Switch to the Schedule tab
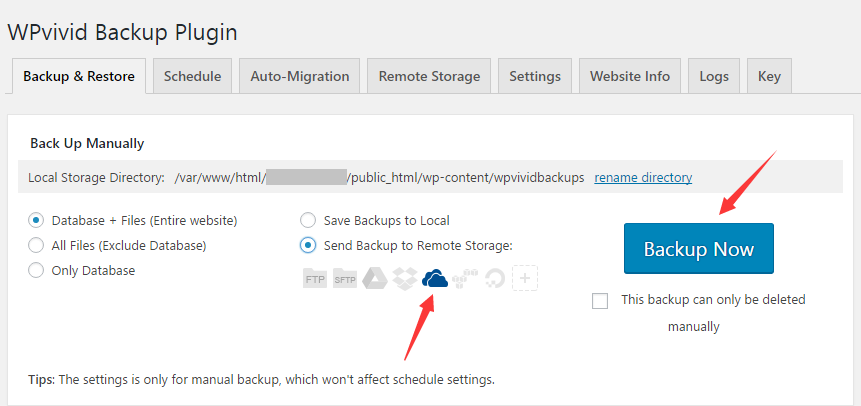Viewport: 861px width, 406px height. 192,76
